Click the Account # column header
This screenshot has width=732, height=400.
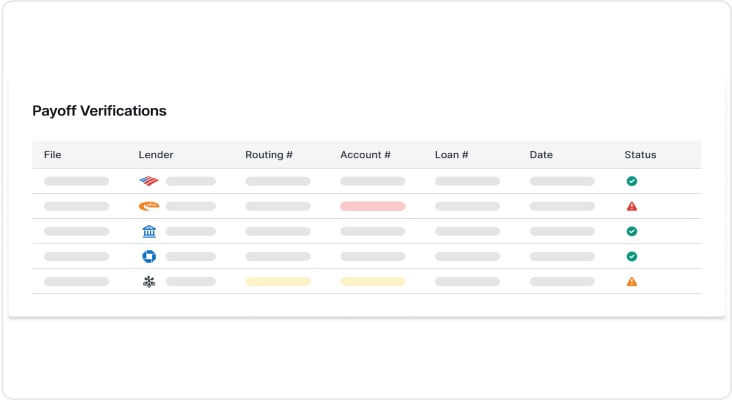(366, 154)
